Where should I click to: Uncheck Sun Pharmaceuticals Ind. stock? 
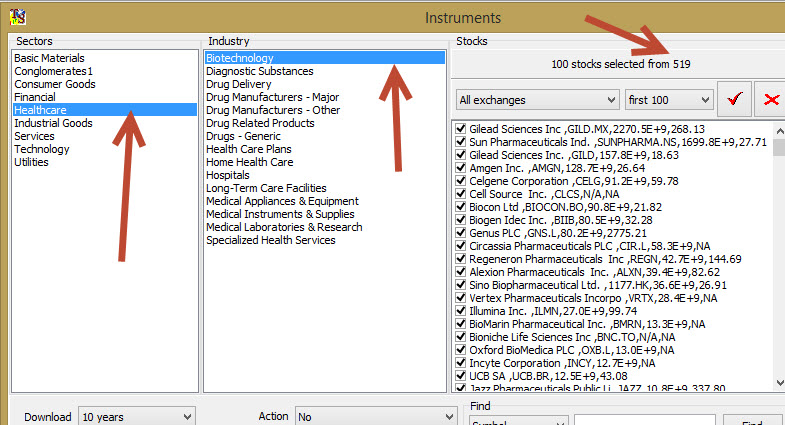pos(461,142)
